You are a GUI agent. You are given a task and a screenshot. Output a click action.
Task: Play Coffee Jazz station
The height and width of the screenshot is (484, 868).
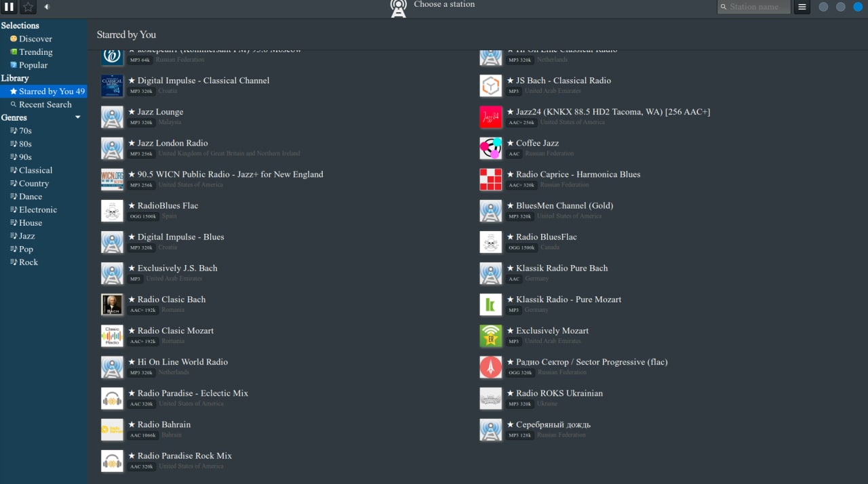[x=537, y=143]
